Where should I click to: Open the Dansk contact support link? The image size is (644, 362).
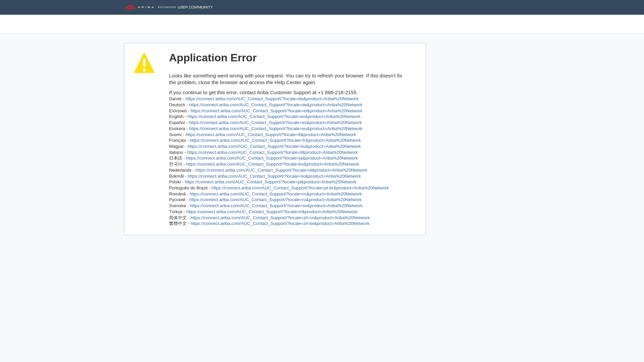tap(272, 99)
